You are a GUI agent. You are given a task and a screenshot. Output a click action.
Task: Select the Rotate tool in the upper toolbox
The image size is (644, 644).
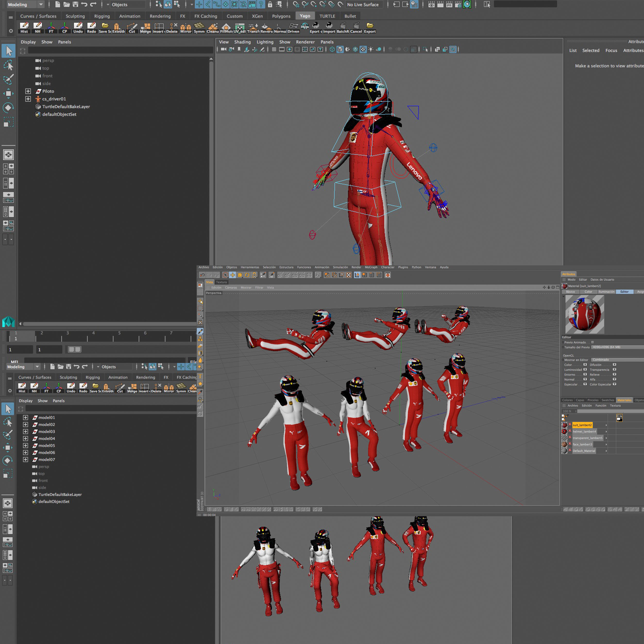point(8,108)
